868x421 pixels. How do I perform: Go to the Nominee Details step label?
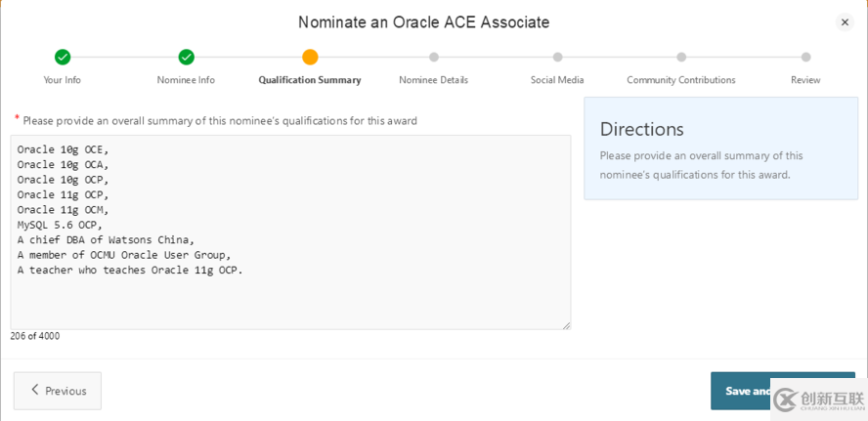pos(433,80)
